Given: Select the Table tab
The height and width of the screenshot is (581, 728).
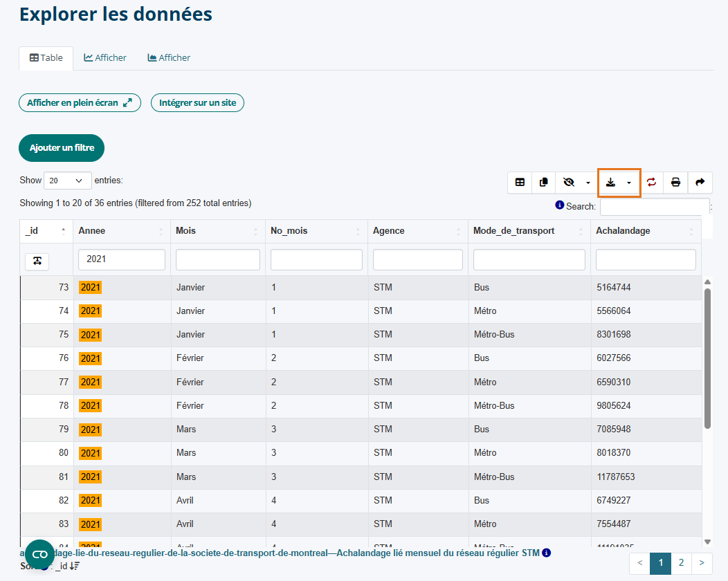Looking at the screenshot, I should click(x=46, y=58).
